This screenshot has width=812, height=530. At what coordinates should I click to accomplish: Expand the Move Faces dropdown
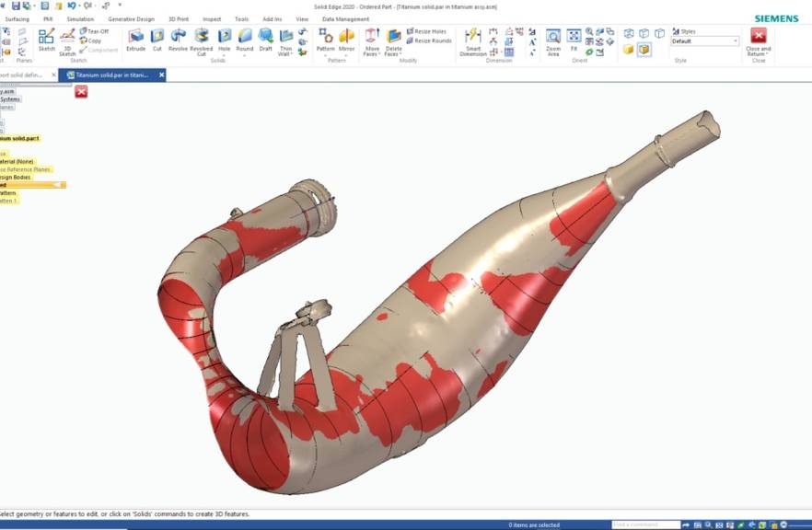pyautogui.click(x=372, y=54)
